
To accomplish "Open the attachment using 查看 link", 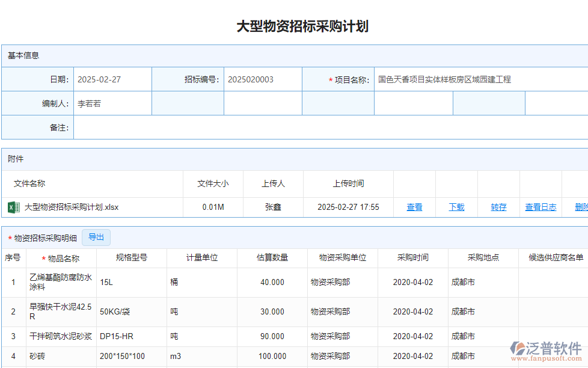I will [x=414, y=207].
